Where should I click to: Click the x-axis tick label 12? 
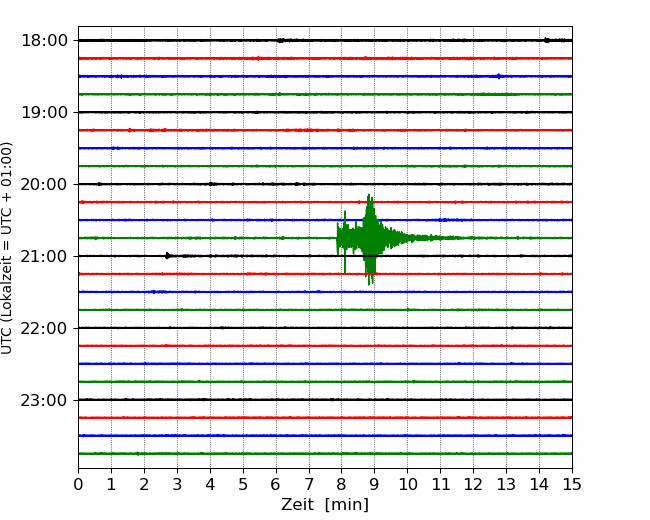[x=473, y=484]
